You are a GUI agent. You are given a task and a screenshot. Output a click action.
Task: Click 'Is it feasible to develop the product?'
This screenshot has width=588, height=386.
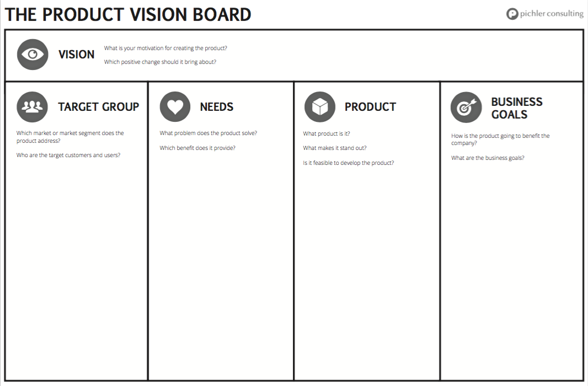point(349,163)
